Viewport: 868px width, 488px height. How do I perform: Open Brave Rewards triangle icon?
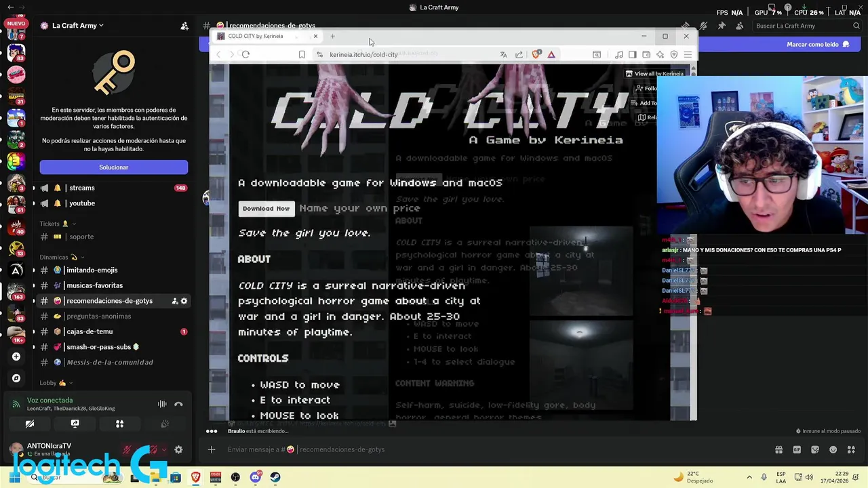click(551, 54)
